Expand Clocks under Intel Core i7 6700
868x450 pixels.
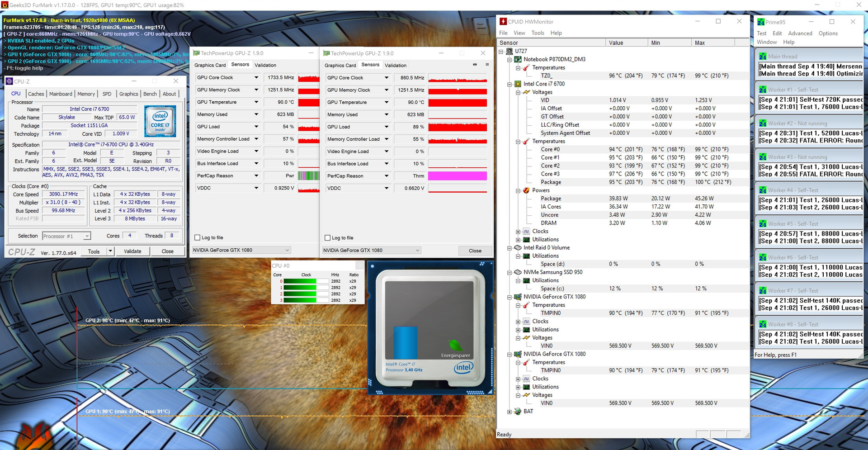[518, 232]
